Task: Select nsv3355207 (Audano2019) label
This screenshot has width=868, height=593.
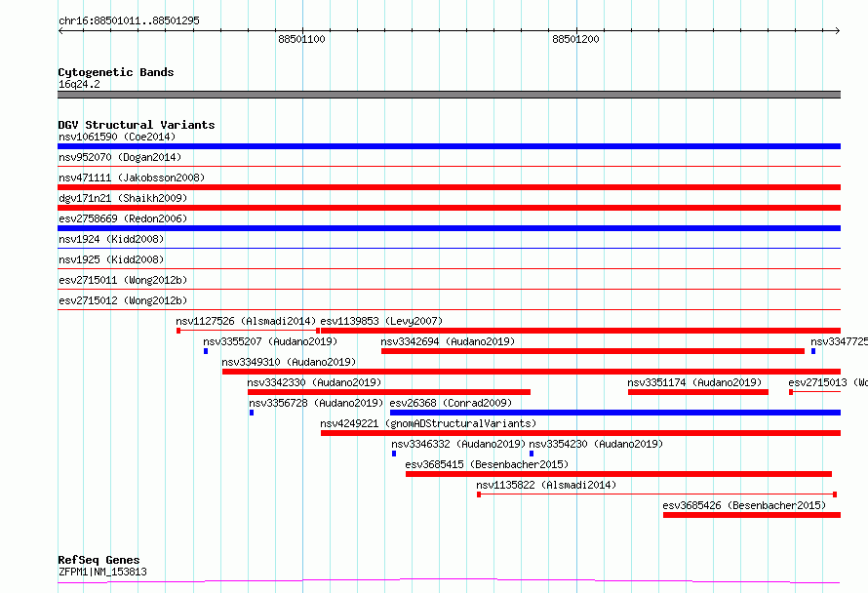Action: point(270,341)
